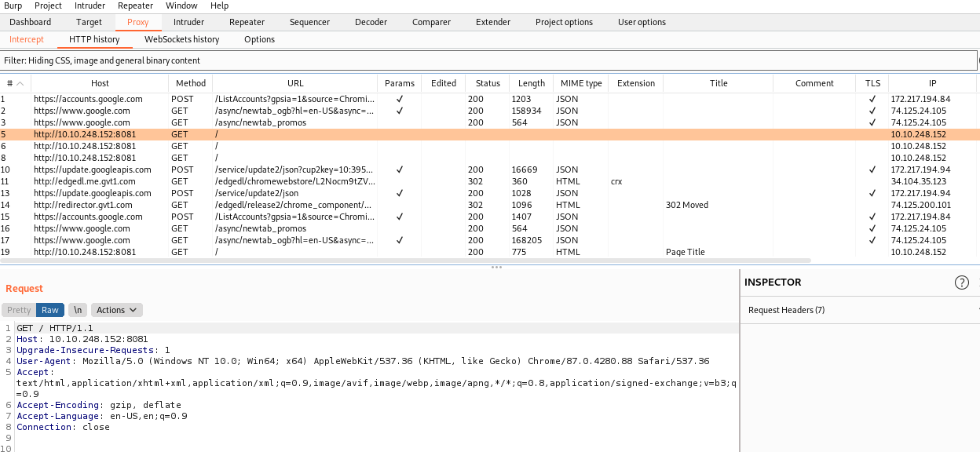The width and height of the screenshot is (980, 452).
Task: Click the 158934 length cell
Action: click(x=526, y=111)
